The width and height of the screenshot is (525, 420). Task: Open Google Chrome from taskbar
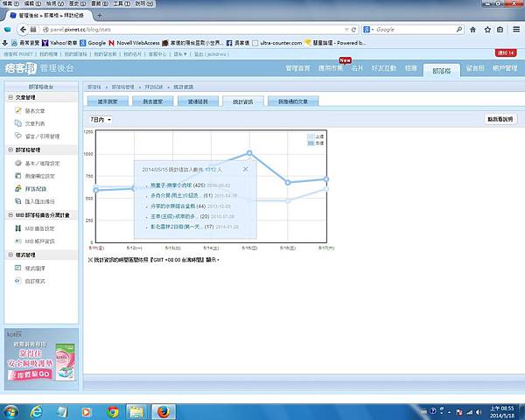click(x=113, y=411)
